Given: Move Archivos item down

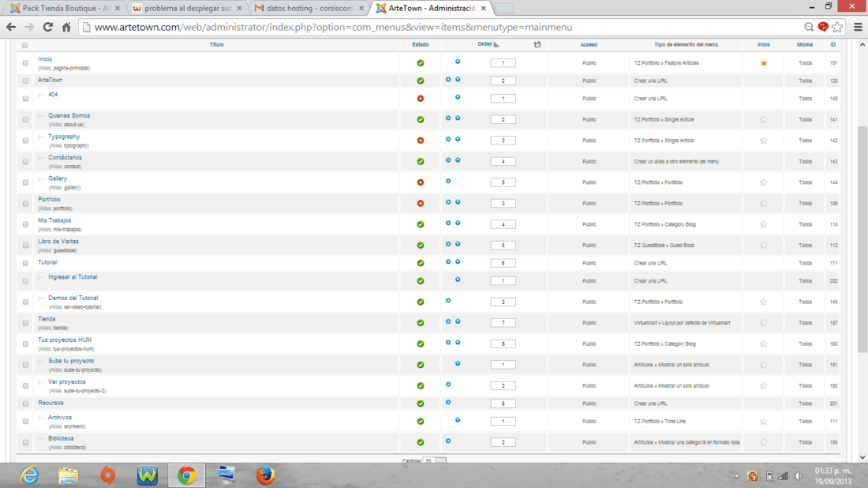Looking at the screenshot, I should pos(458,420).
